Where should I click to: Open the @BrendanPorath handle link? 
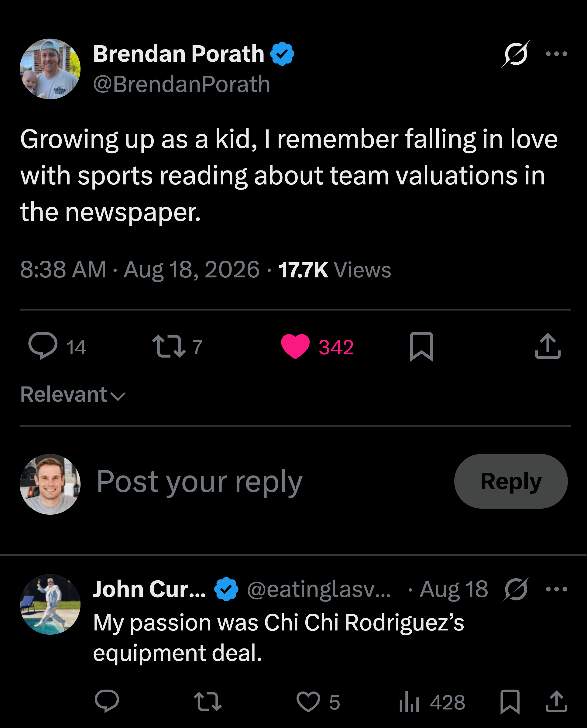point(182,84)
